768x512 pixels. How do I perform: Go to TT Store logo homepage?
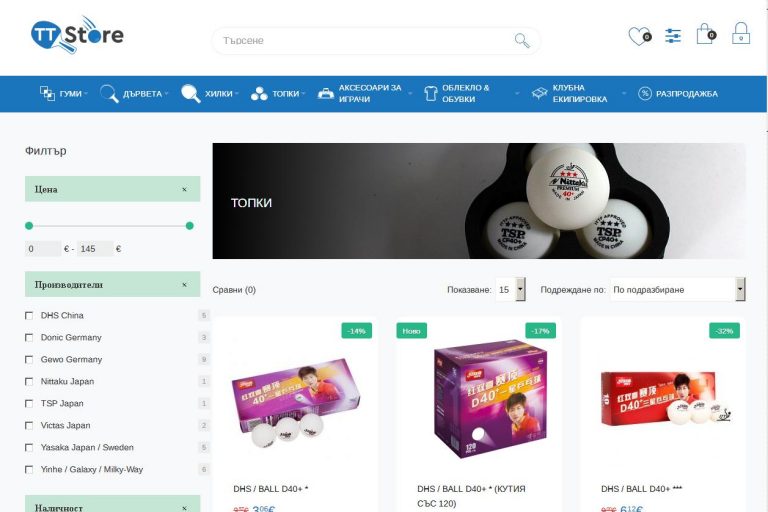coord(77,34)
